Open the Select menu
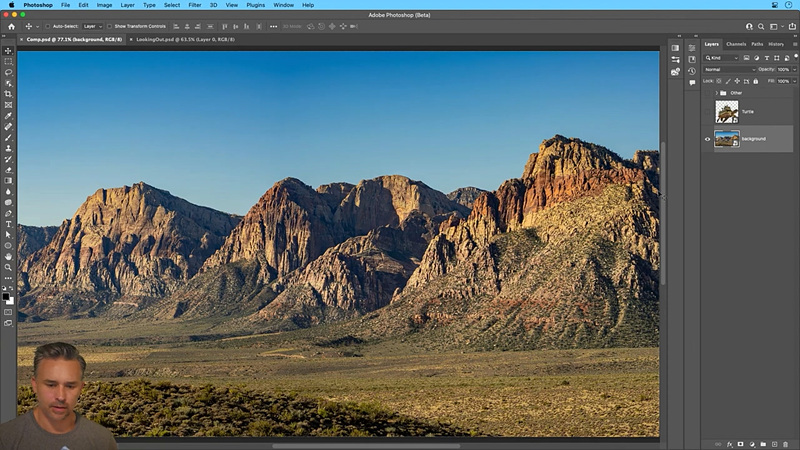The width and height of the screenshot is (800, 450). point(172,5)
